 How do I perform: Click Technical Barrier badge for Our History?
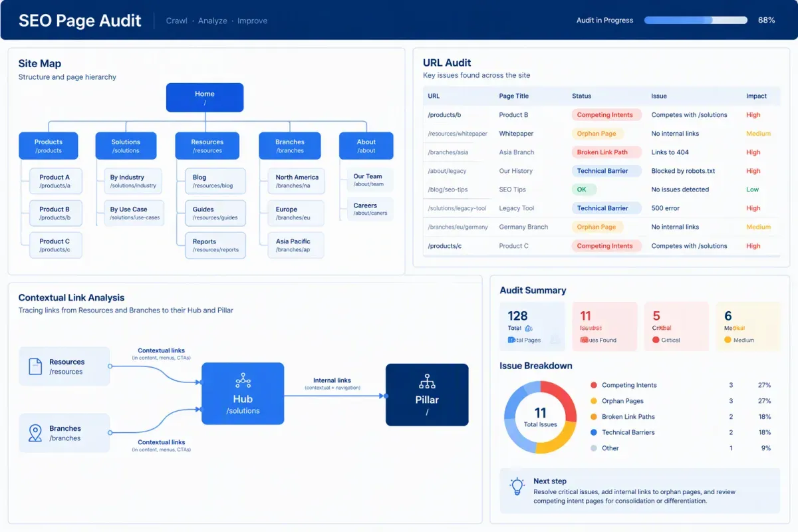pyautogui.click(x=606, y=171)
